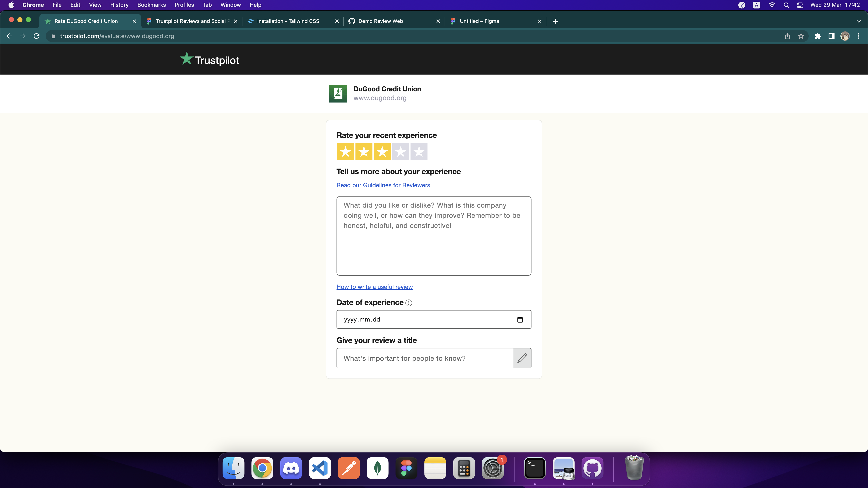
Task: Open the date picker calendar icon
Action: click(520, 319)
